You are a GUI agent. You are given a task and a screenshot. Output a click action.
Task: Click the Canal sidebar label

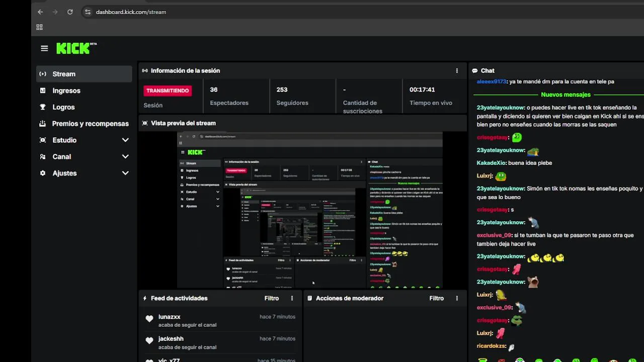[61, 157]
